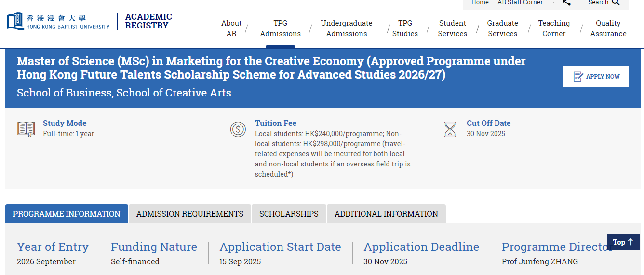Switch to Admission Requirements tab
The image size is (644, 275).
[190, 214]
